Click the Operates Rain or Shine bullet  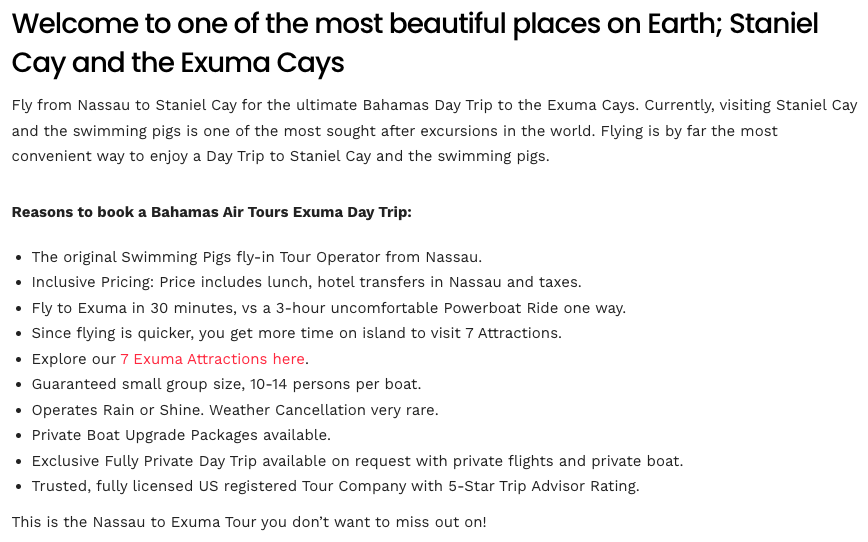click(x=235, y=410)
